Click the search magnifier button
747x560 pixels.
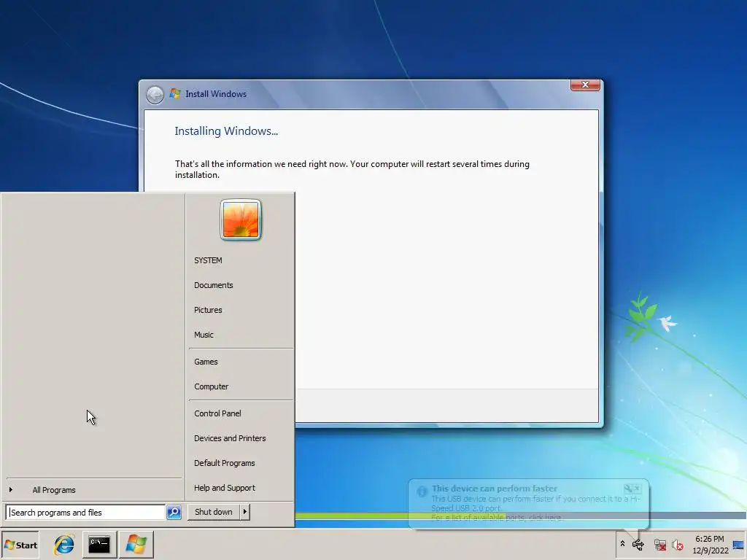174,513
